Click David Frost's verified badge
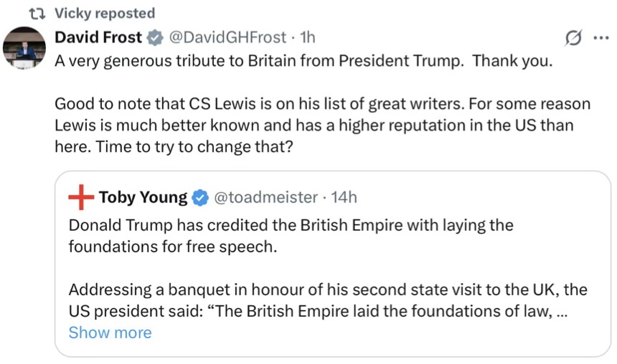617x364 pixels. 155,38
